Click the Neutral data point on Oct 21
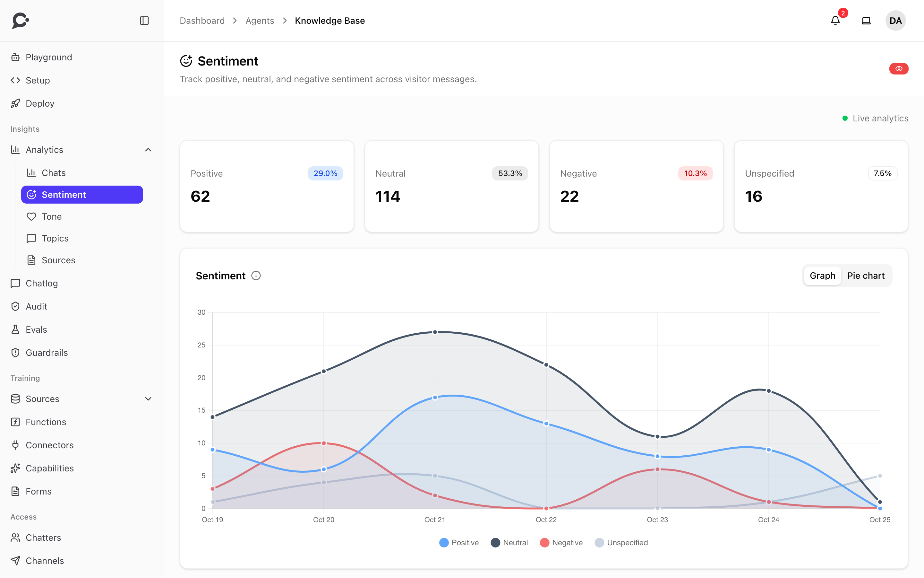The height and width of the screenshot is (578, 924). pos(435,332)
